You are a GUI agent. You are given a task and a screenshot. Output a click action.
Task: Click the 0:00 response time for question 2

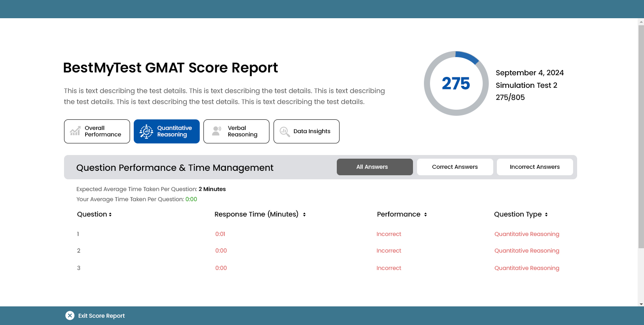[x=221, y=251]
